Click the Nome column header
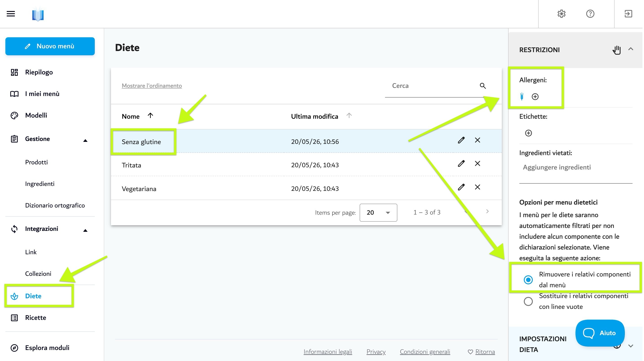The height and width of the screenshot is (361, 644). click(131, 116)
